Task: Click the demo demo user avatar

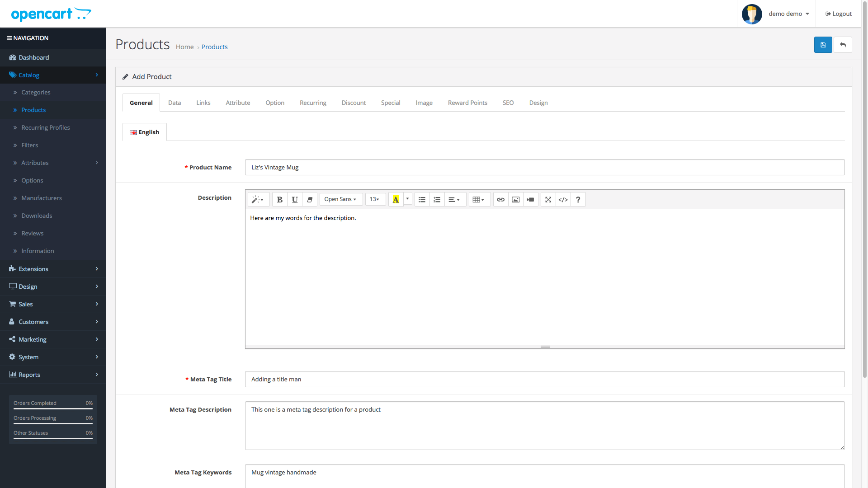Action: (x=752, y=14)
